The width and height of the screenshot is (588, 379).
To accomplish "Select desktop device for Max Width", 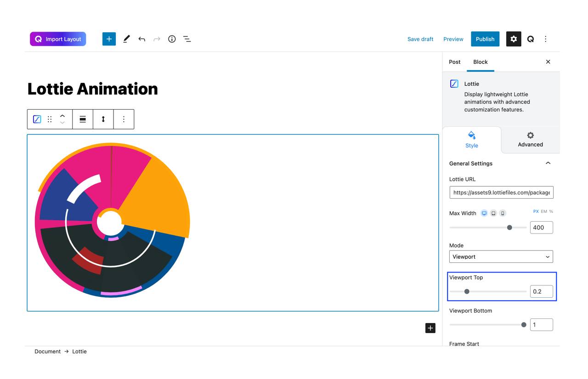I will pos(484,213).
